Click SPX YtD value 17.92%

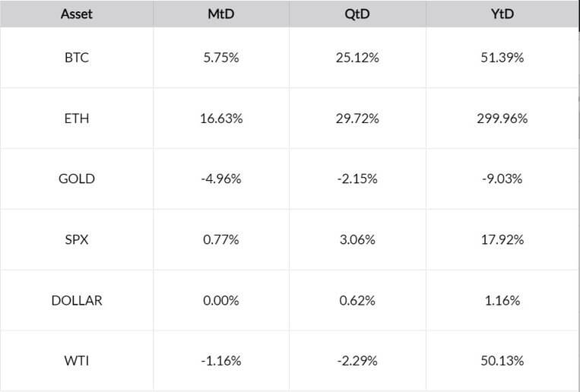(502, 239)
